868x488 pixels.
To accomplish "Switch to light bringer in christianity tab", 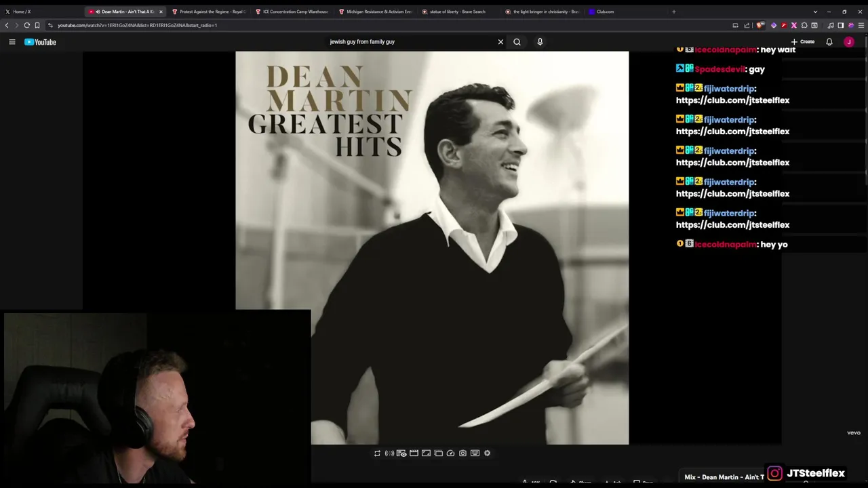I will pos(542,12).
